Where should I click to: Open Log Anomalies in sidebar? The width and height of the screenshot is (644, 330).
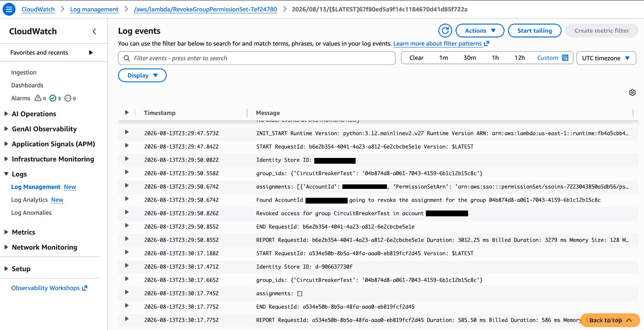point(31,213)
